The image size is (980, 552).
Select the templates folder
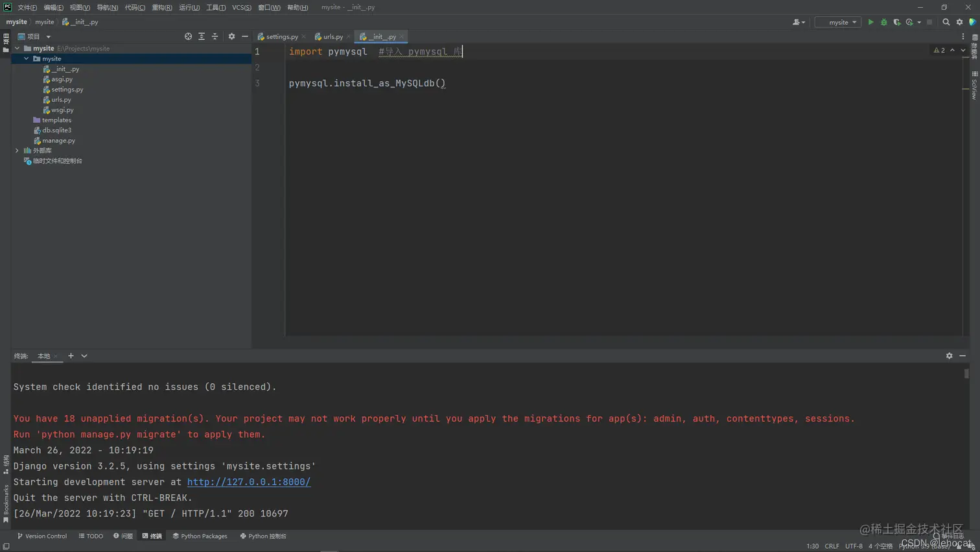pyautogui.click(x=52, y=120)
